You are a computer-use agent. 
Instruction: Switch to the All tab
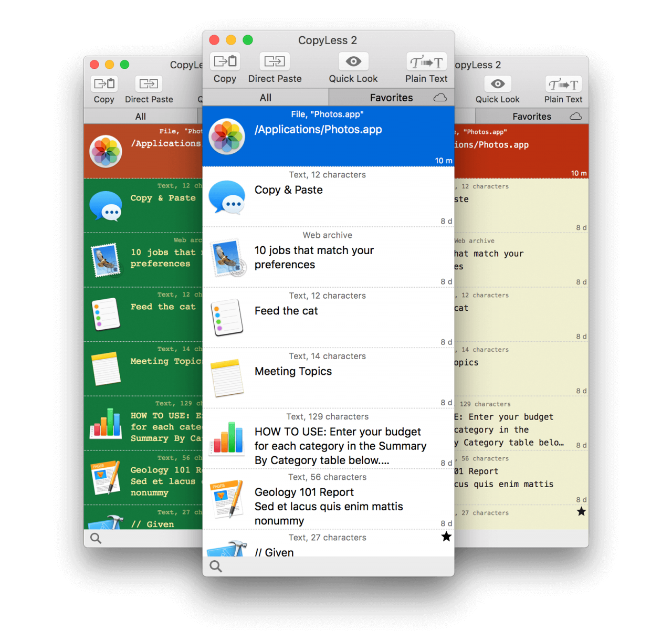coord(265,97)
